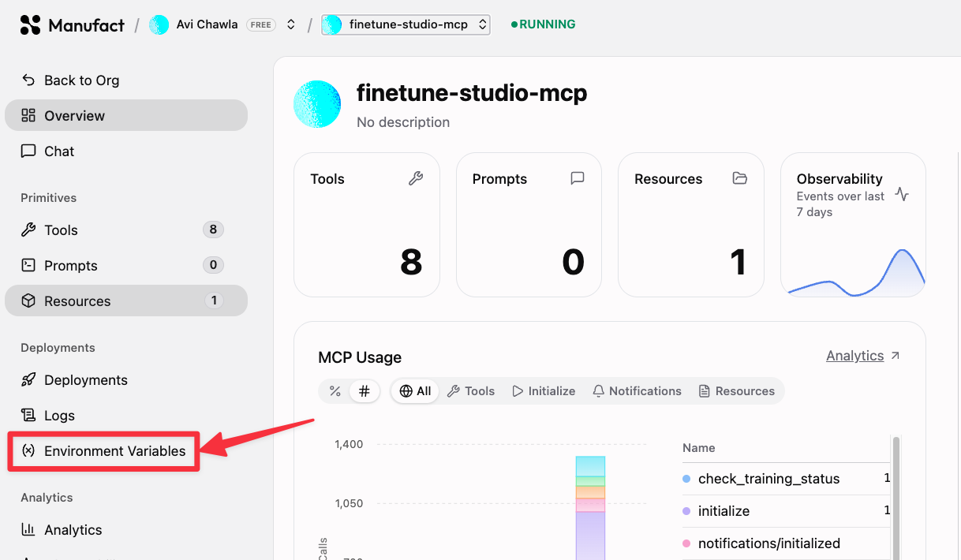
Task: Open Prompts in the sidebar
Action: pos(126,265)
